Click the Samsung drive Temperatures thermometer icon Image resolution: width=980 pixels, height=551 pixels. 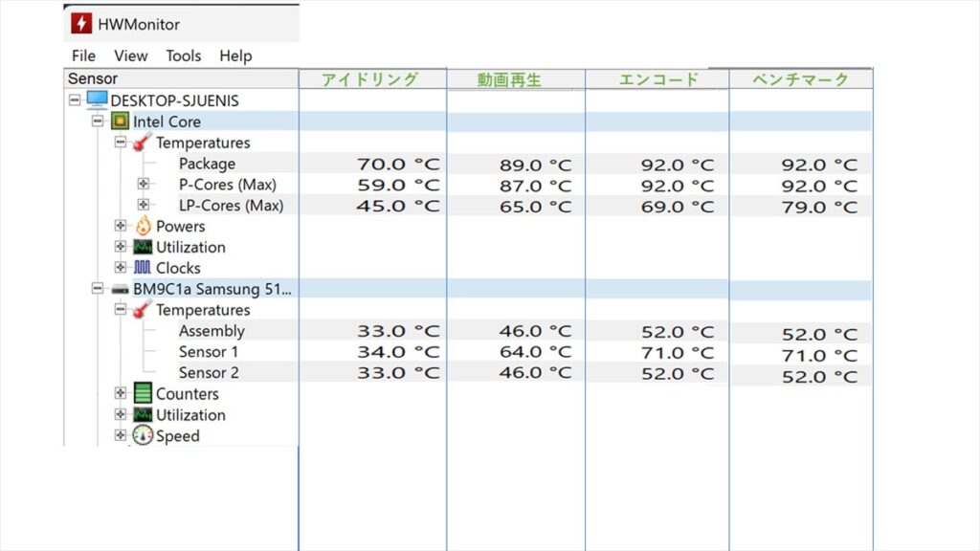[x=143, y=309]
